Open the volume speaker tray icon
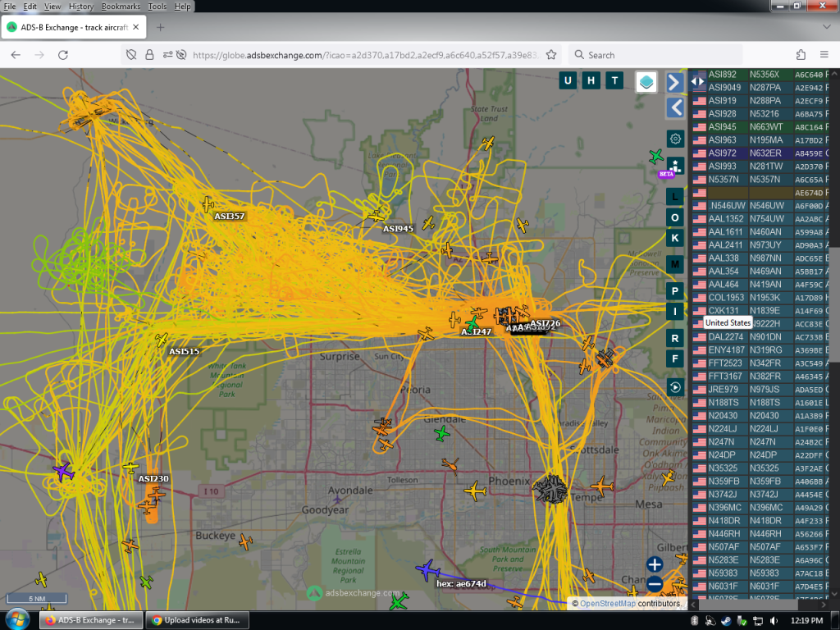This screenshot has width=840, height=630. click(x=774, y=620)
